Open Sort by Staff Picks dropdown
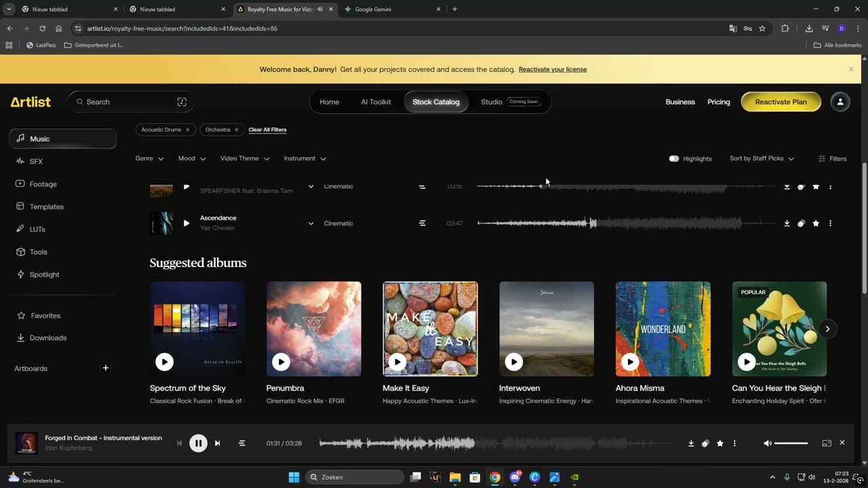The width and height of the screenshot is (868, 488). (762, 159)
